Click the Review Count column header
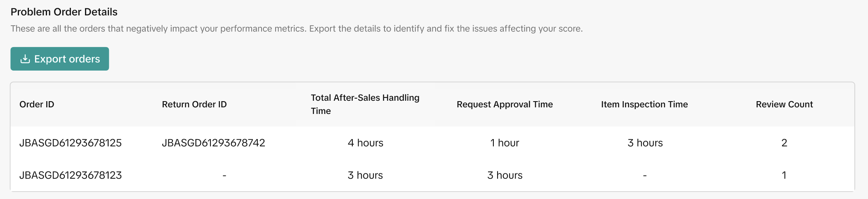The width and height of the screenshot is (868, 199). coord(784,104)
